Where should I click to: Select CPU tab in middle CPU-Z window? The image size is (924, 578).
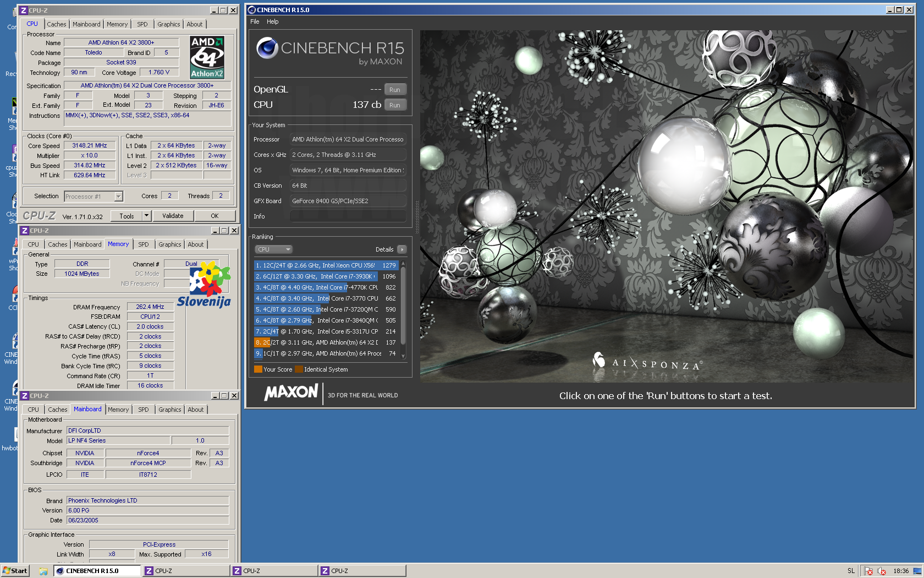click(x=33, y=244)
